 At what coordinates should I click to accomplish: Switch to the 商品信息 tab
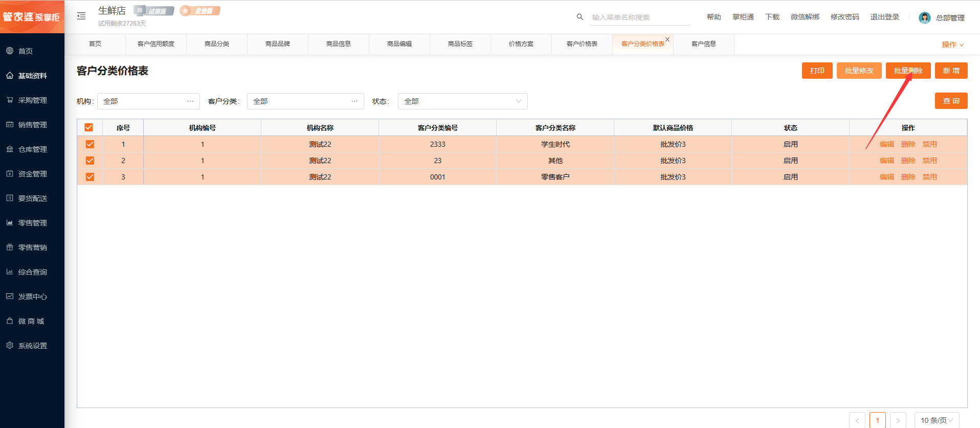(x=339, y=44)
